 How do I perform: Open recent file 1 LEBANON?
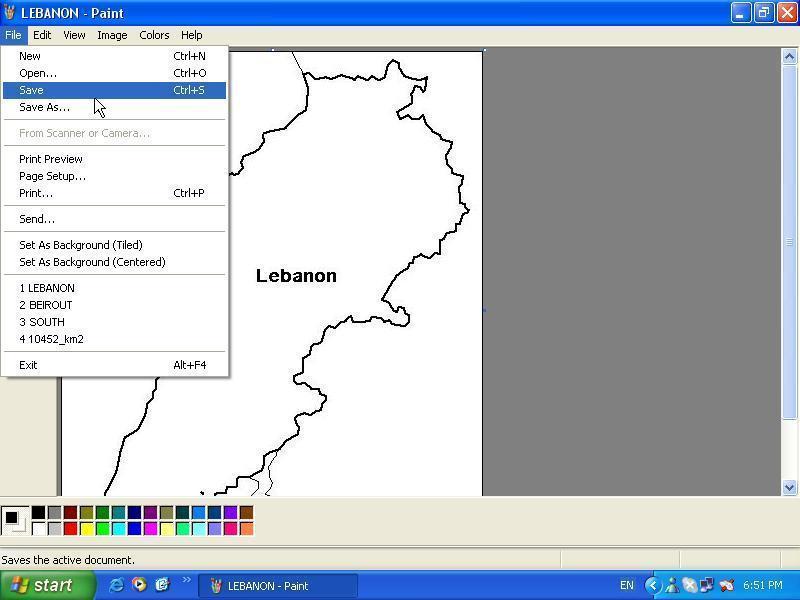pos(114,288)
